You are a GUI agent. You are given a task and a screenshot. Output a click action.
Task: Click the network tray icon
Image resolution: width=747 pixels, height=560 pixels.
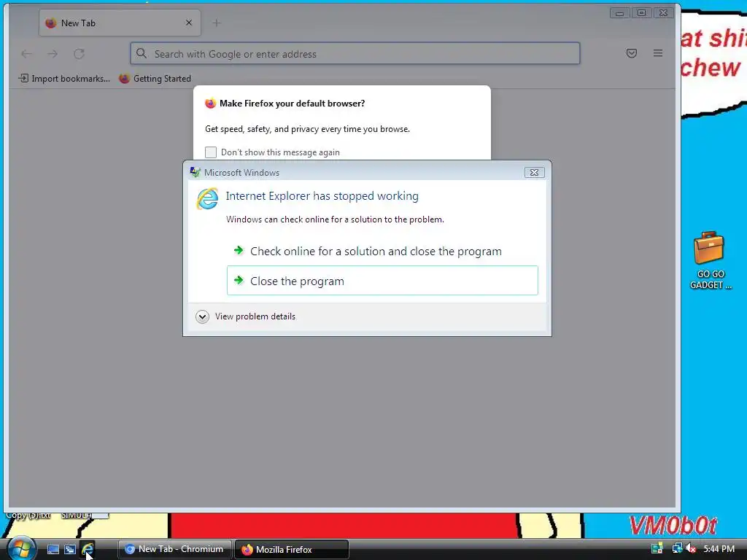pos(677,548)
